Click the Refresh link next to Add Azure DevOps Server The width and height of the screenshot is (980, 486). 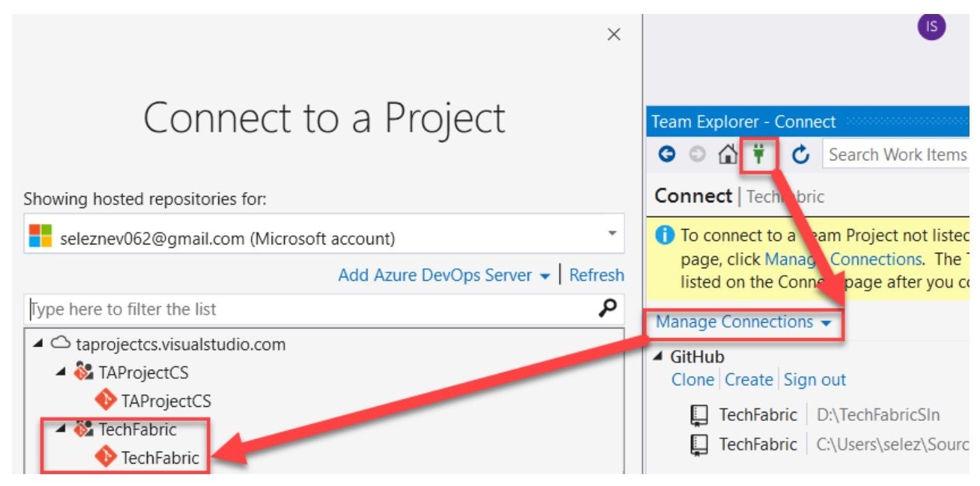pos(596,275)
